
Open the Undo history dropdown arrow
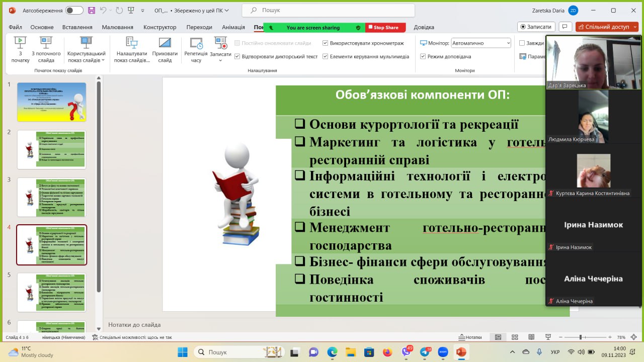111,11
